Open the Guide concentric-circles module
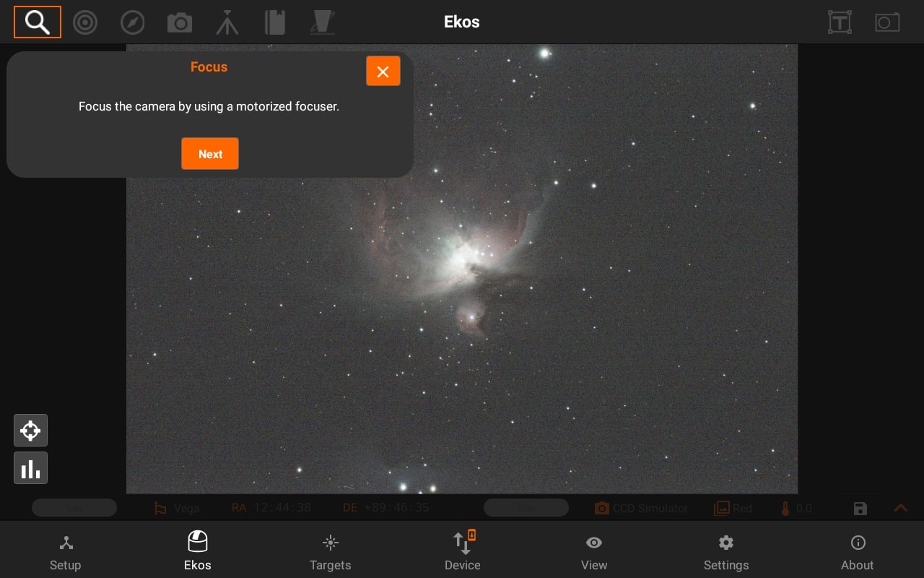 [85, 22]
